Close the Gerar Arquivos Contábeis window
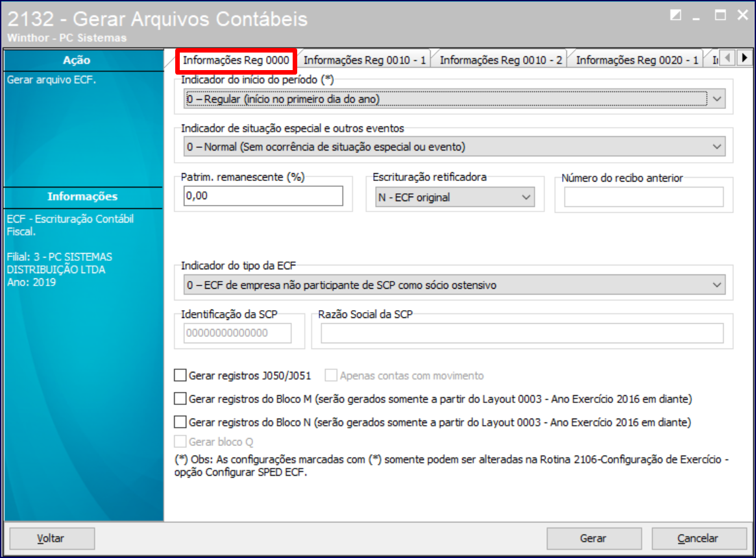This screenshot has width=756, height=558. (742, 15)
